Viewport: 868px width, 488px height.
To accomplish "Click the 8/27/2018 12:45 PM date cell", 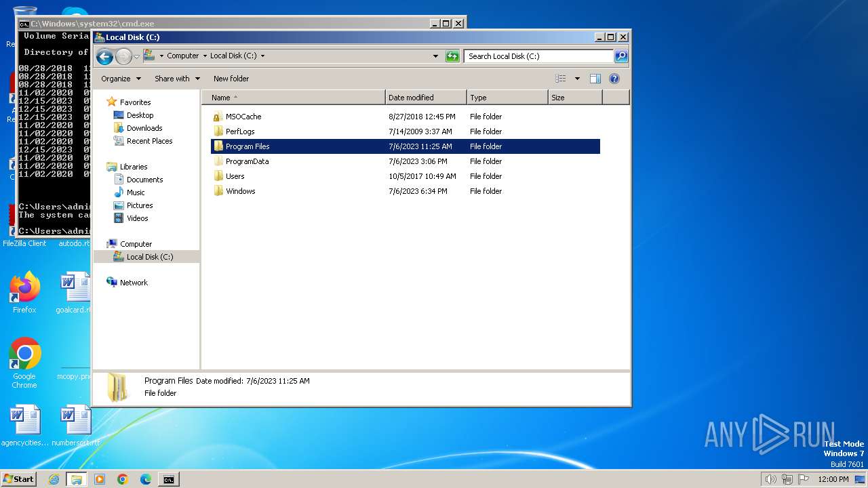I will pos(422,117).
